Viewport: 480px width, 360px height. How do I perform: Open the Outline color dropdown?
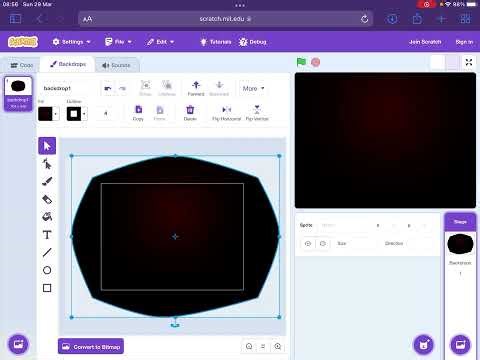[84, 114]
